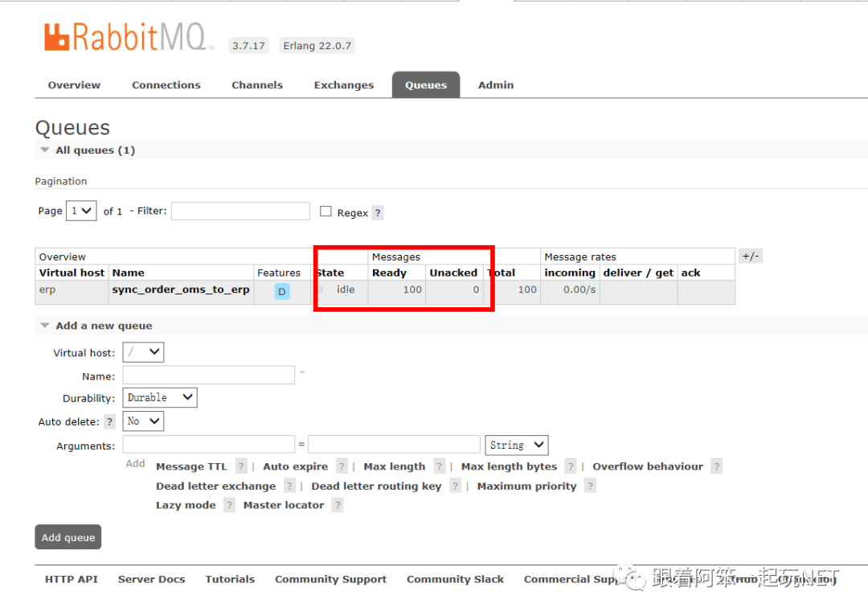Open help icon for Overflow behaviour
Viewport: 868px width, 616px height.
click(717, 466)
